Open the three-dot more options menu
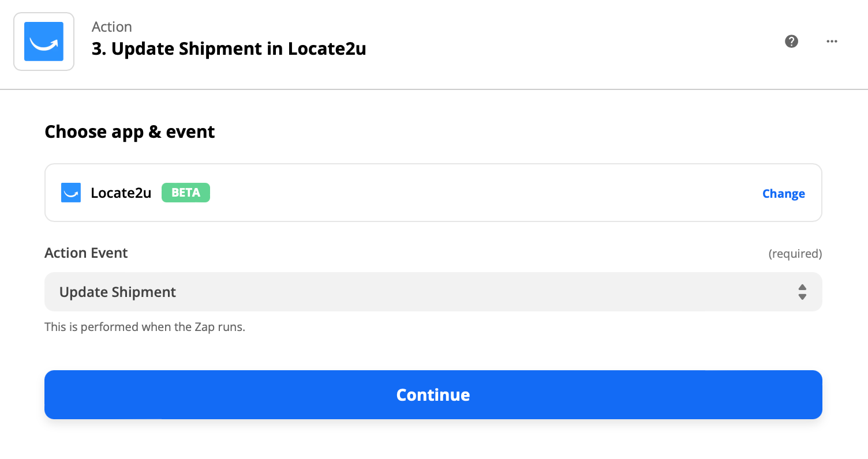The width and height of the screenshot is (868, 459). 832,42
